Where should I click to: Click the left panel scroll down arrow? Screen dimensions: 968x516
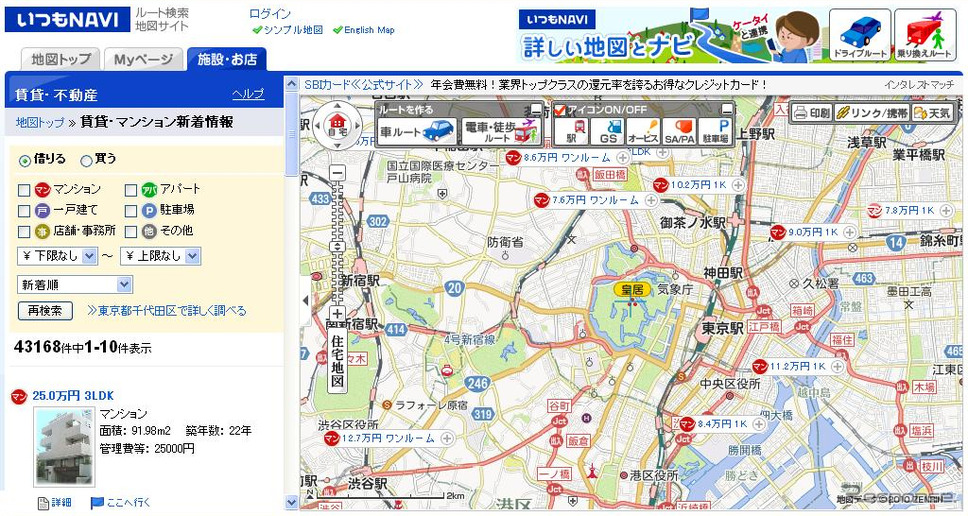(292, 503)
